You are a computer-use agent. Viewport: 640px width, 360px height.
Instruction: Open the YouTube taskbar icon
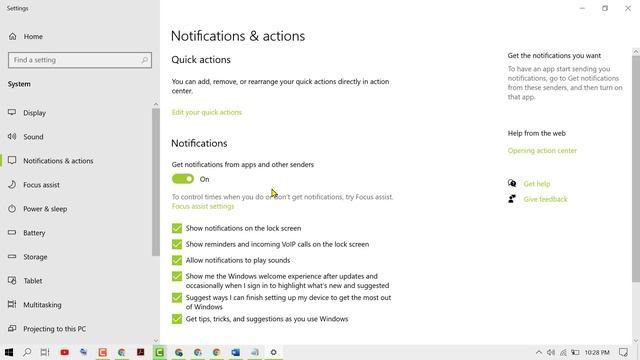[64, 352]
